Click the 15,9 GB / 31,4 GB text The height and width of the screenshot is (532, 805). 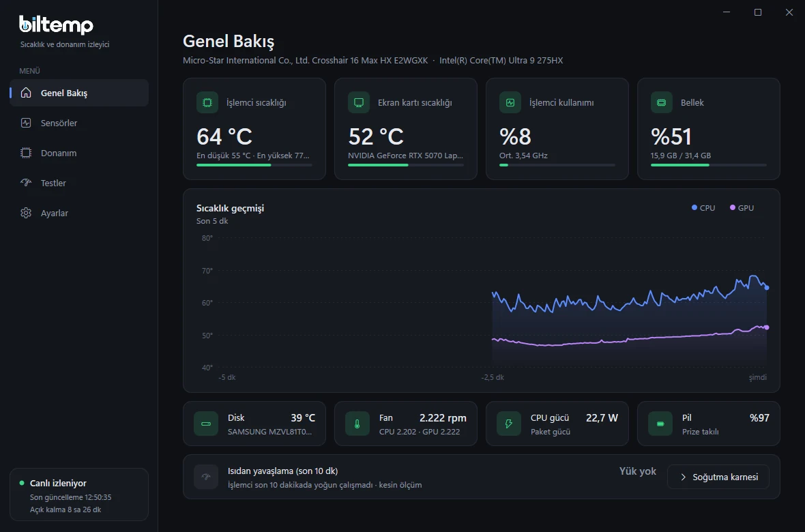click(x=681, y=156)
